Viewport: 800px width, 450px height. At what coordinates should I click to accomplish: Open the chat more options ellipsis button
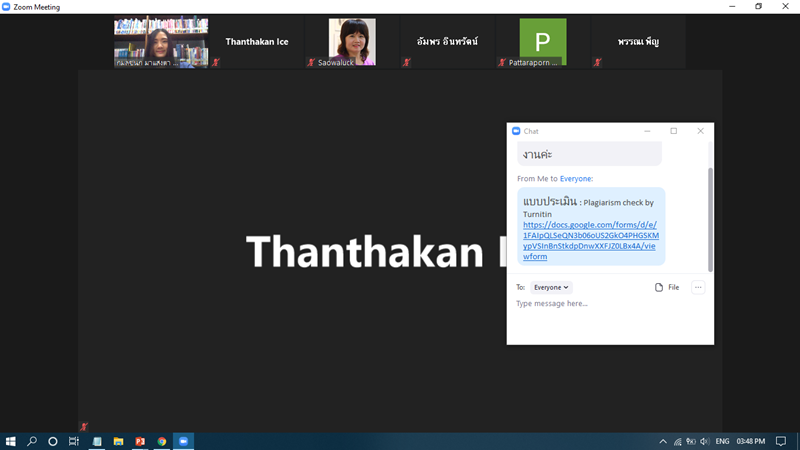click(698, 287)
